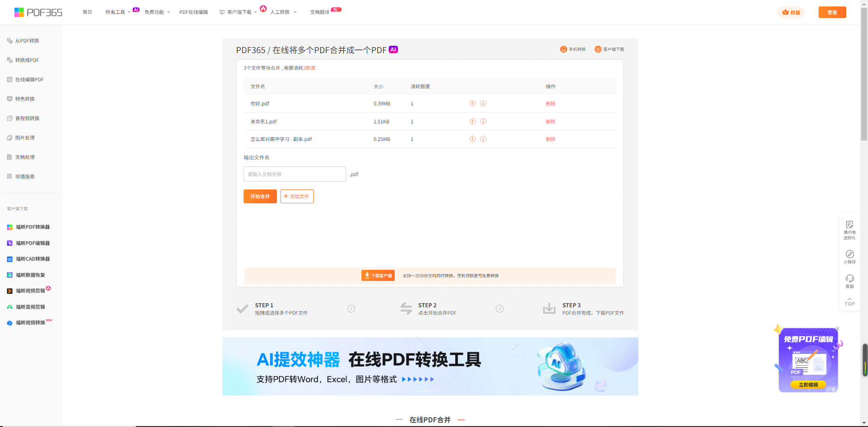The height and width of the screenshot is (427, 868).
Task: Click move-up arrow for 未命名1.pdf
Action: (472, 122)
